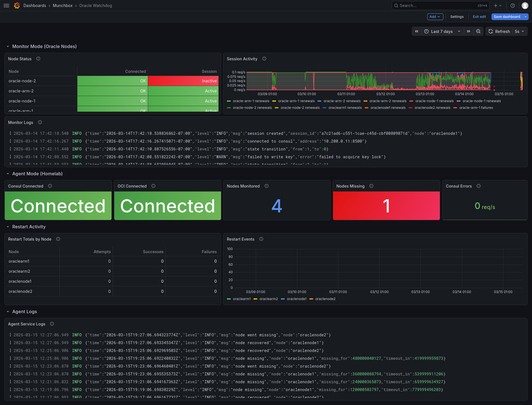Viewport: 532px width, 405px height.
Task: Collapse Agent Mode (Homelab) row
Action: [x=8, y=174]
